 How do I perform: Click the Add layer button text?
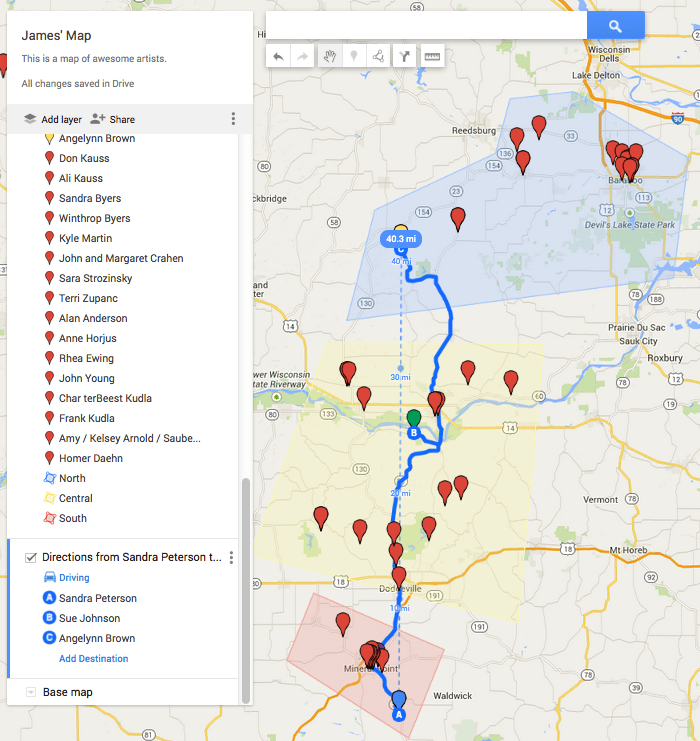click(x=61, y=120)
